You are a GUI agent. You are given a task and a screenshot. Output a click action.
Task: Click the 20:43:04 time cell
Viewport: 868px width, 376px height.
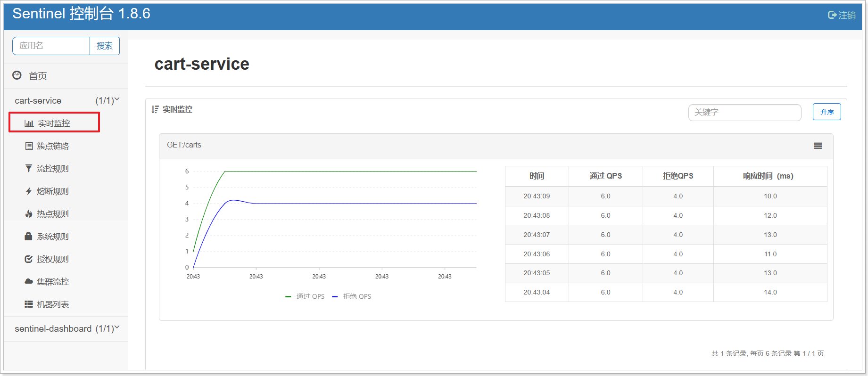point(537,292)
